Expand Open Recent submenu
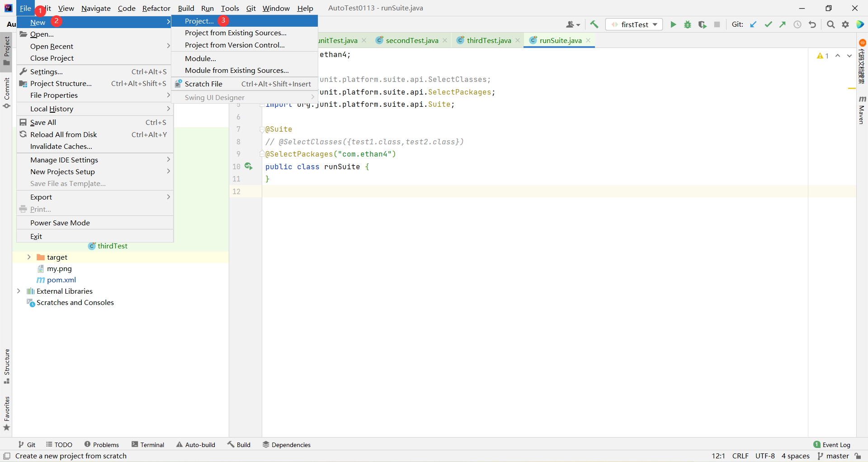This screenshot has height=462, width=868. [x=95, y=46]
